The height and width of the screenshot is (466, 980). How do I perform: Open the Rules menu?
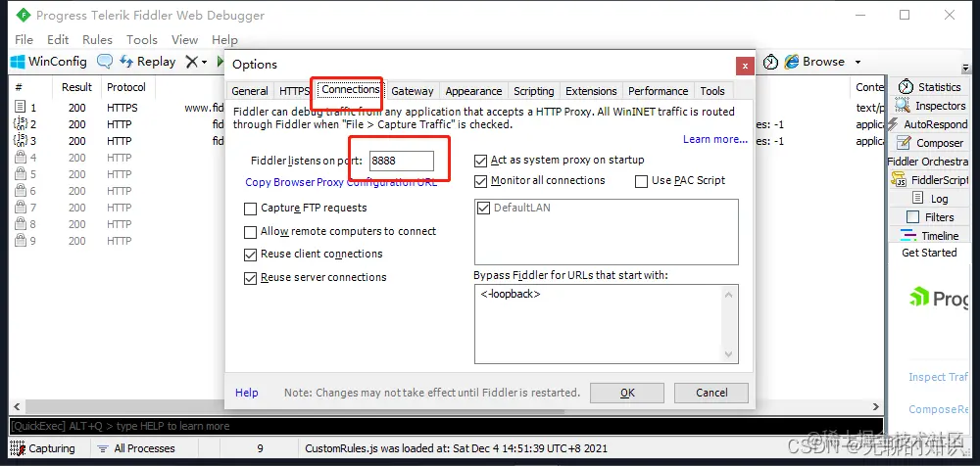(x=97, y=39)
